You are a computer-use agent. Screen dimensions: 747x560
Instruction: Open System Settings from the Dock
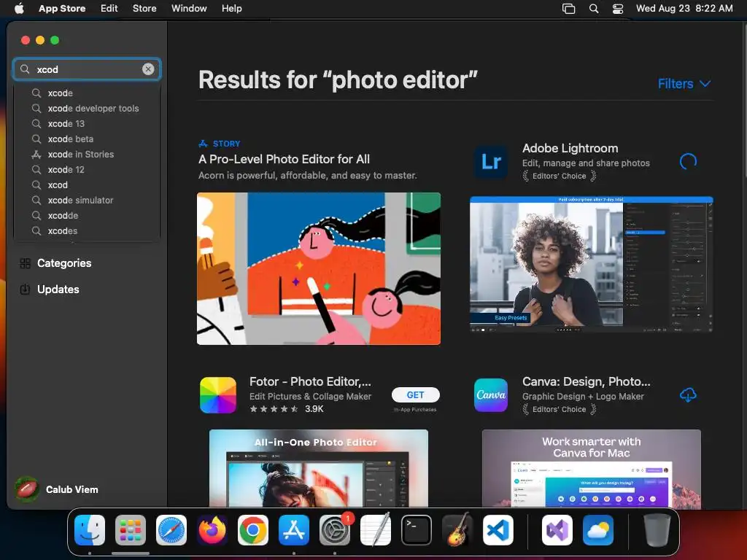point(335,530)
